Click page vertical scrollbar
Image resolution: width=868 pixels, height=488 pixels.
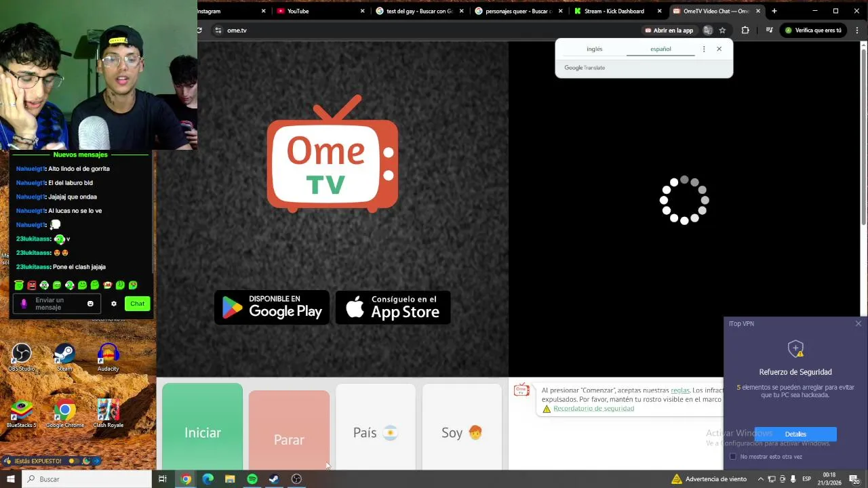863,136
